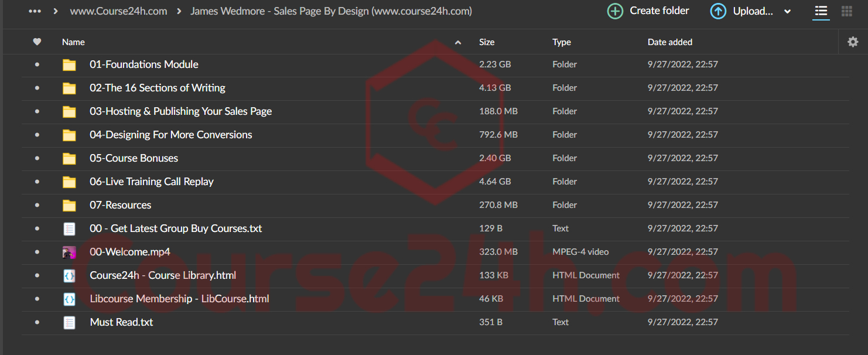Viewport: 868px width, 355px height.
Task: Select Course24h - Course Library.html name
Action: (x=163, y=275)
